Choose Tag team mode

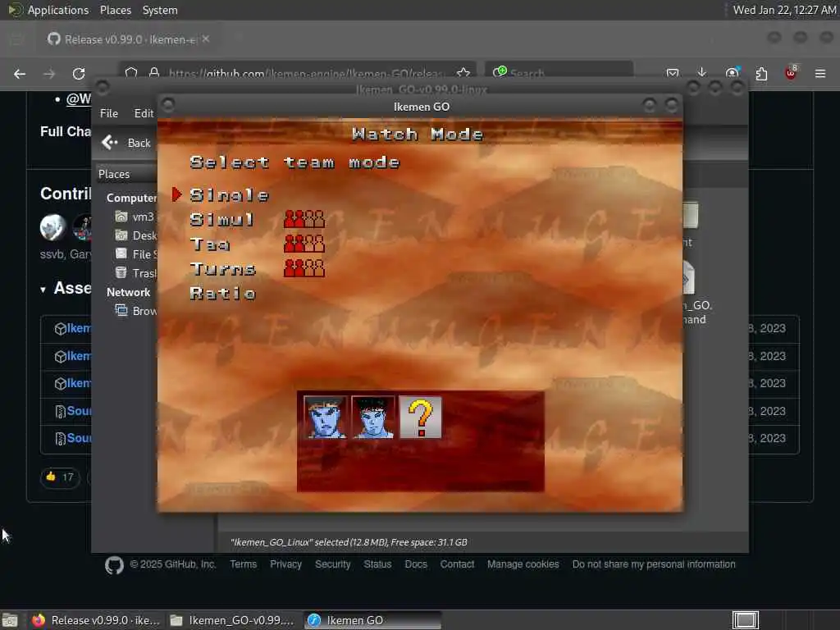pos(210,244)
